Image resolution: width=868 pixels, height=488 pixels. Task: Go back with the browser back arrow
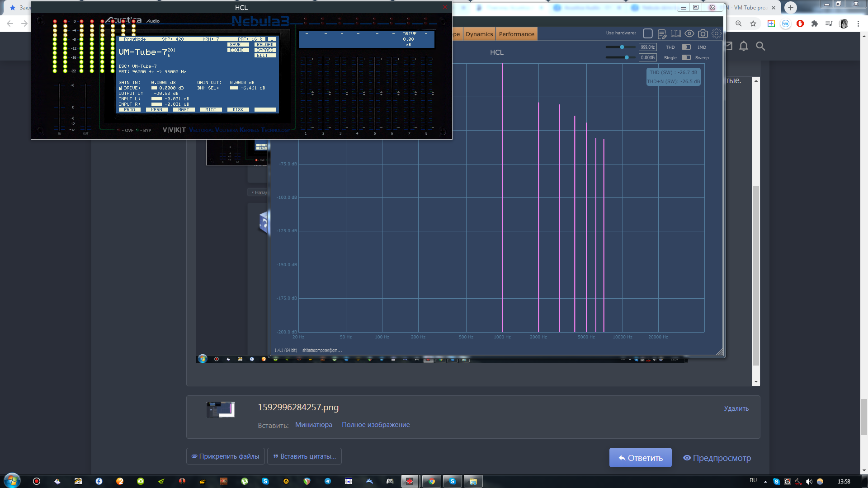click(10, 23)
